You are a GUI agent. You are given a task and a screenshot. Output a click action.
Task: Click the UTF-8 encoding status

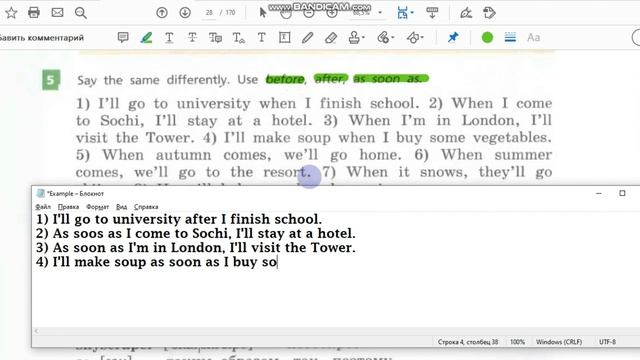point(607,342)
